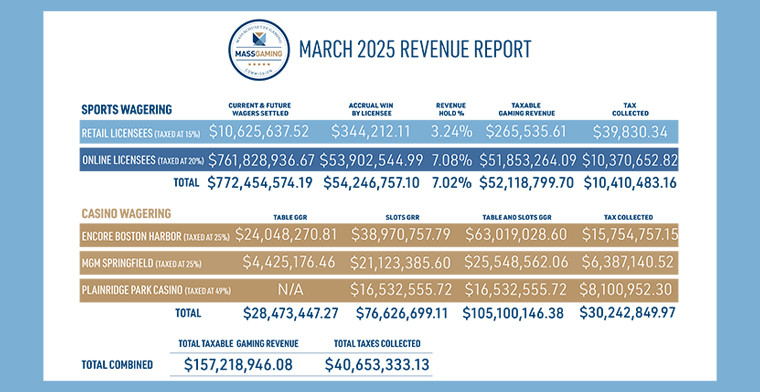The width and height of the screenshot is (760, 392).
Task: Click casino total tax $30,242,849.97
Action: click(627, 313)
